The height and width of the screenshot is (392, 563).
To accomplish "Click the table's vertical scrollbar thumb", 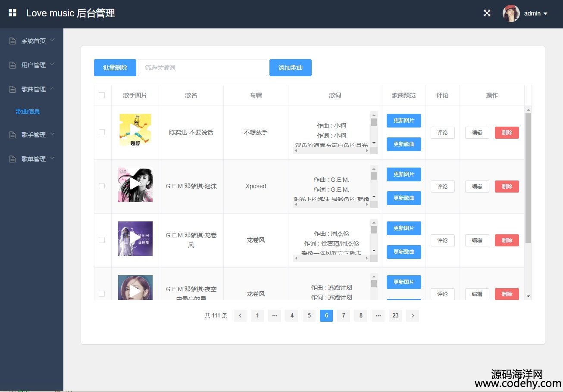I will click(528, 177).
